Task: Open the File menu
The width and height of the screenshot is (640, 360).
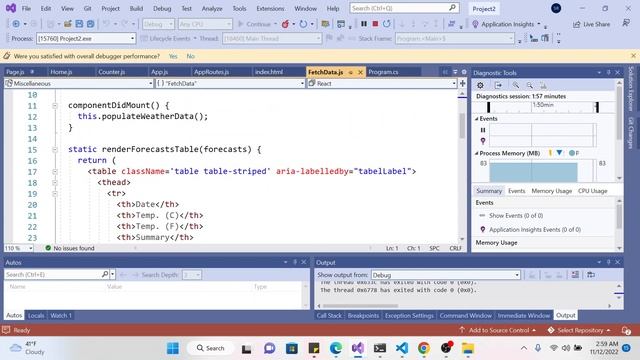Action: tap(26, 8)
